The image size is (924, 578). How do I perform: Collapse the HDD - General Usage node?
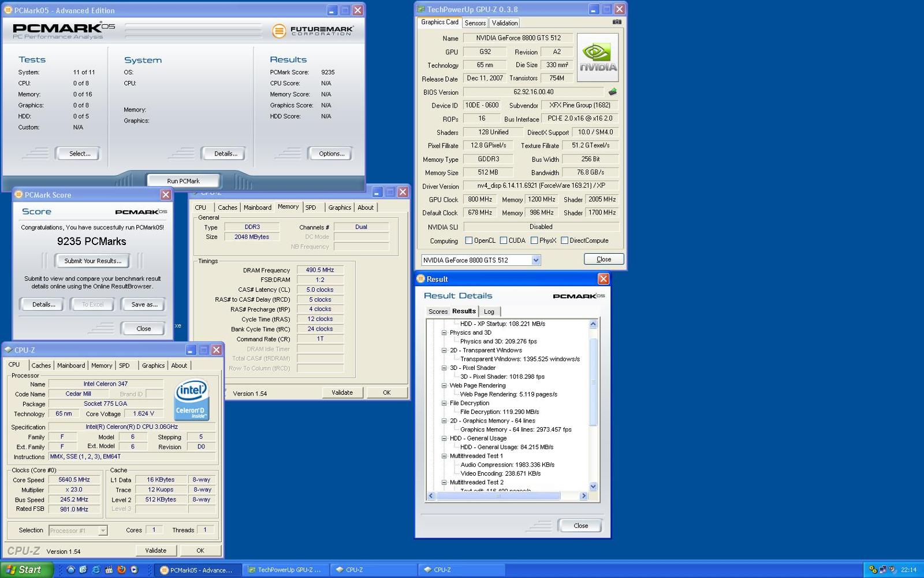point(444,438)
